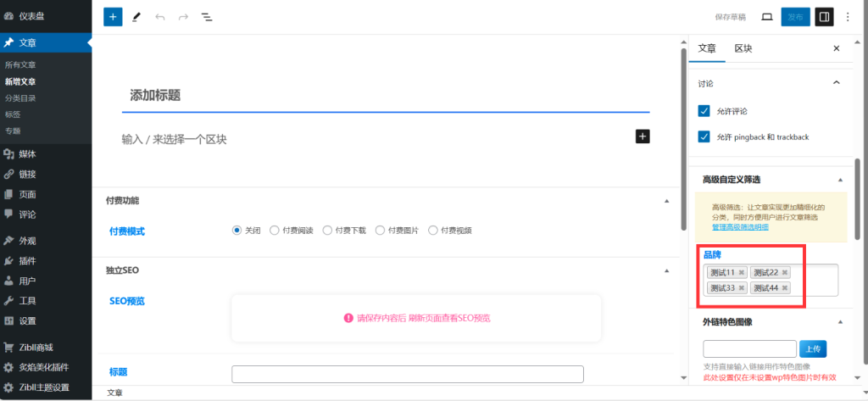Click the blue 发布 button

click(795, 17)
